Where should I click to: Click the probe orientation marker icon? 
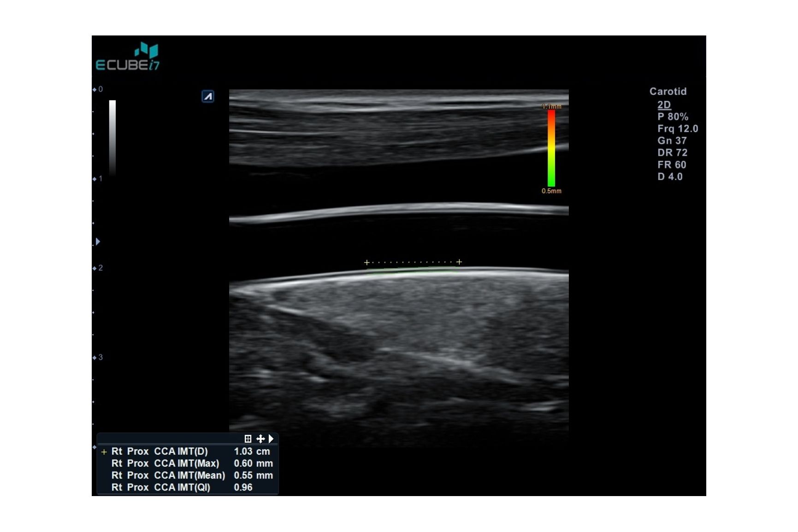tap(208, 96)
